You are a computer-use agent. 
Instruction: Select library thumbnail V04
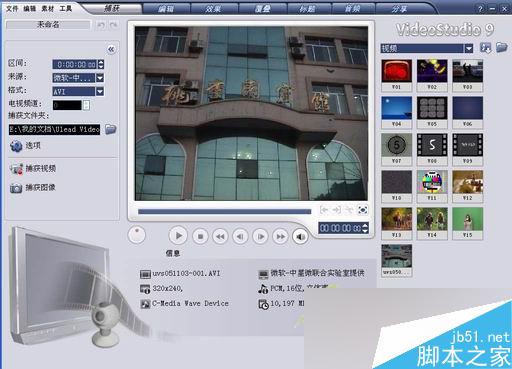tap(396, 112)
